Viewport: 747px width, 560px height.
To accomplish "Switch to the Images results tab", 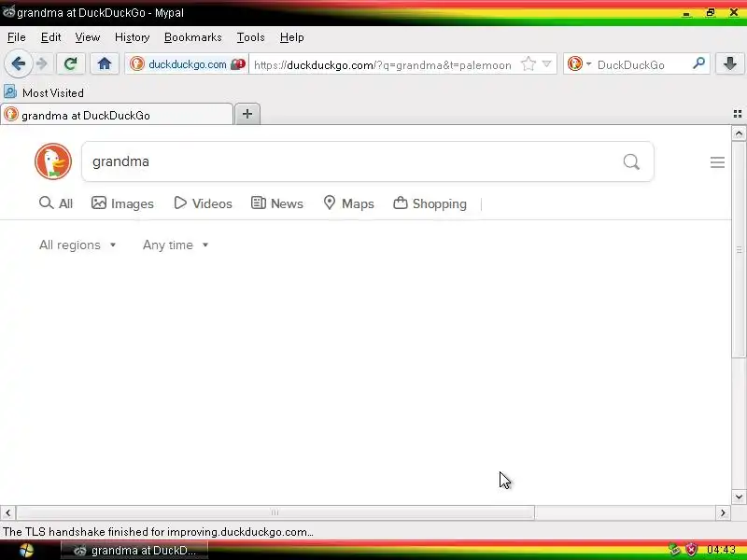I will pyautogui.click(x=122, y=203).
